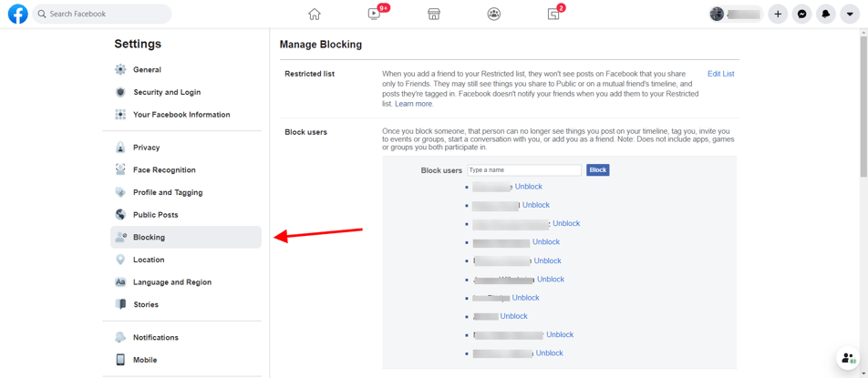Click the Blocking person icon
The width and height of the screenshot is (868, 378).
pyautogui.click(x=120, y=237)
